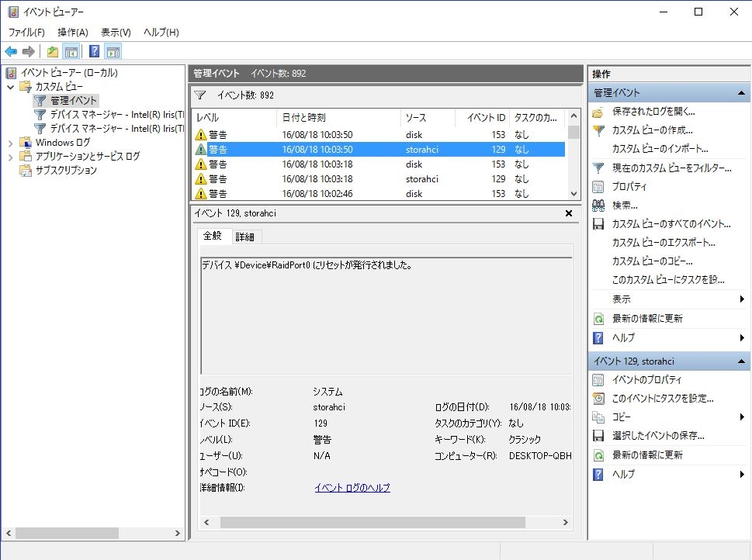Image resolution: width=752 pixels, height=560 pixels.
Task: Toggle the action pane toolbar icon
Action: pos(113,51)
